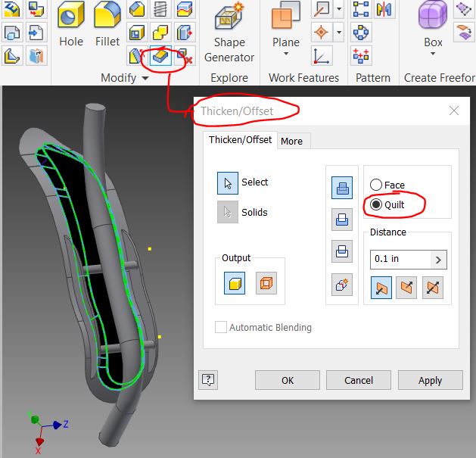
Task: Open the Axis dropdown arrow
Action: pyautogui.click(x=339, y=8)
